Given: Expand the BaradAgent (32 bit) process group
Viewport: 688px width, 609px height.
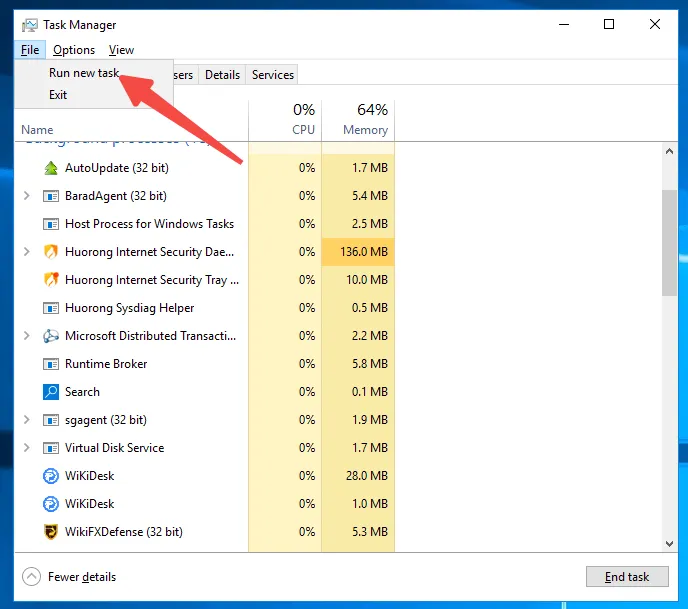Looking at the screenshot, I should pyautogui.click(x=27, y=196).
